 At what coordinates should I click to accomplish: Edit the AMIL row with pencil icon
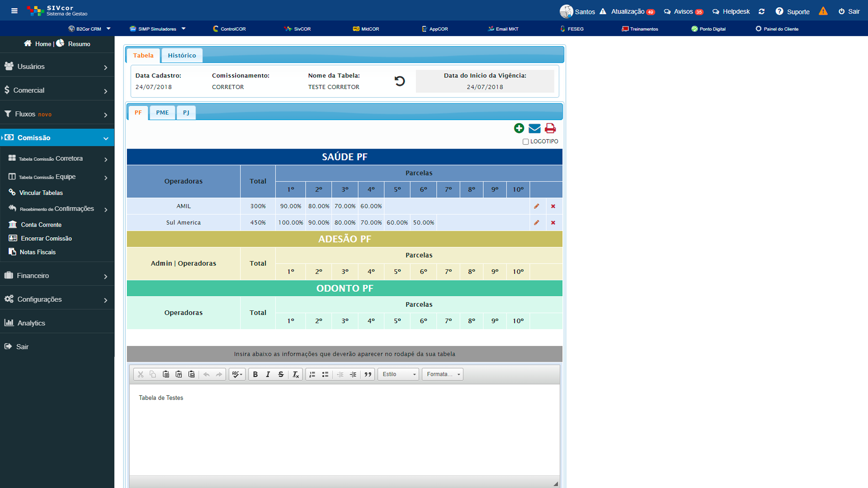537,206
